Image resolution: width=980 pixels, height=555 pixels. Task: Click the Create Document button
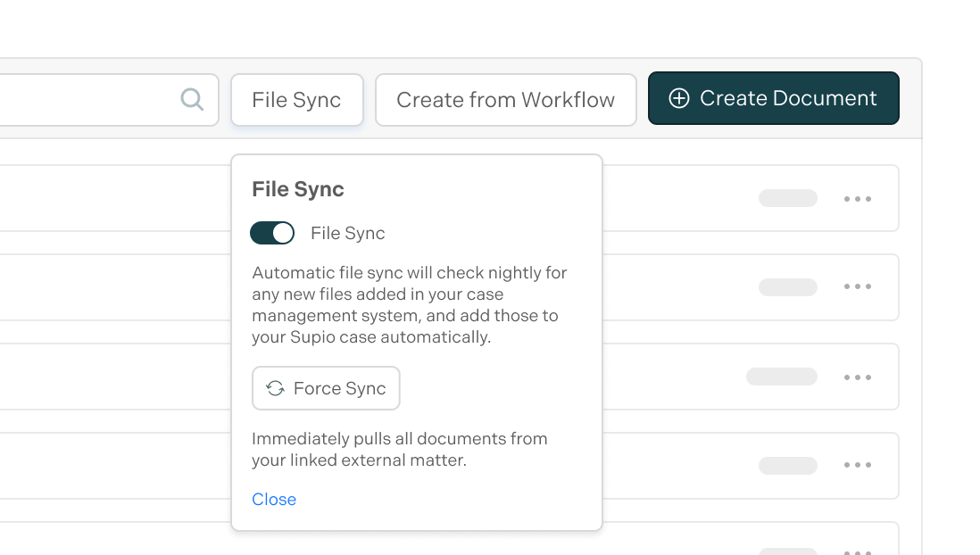click(x=773, y=98)
